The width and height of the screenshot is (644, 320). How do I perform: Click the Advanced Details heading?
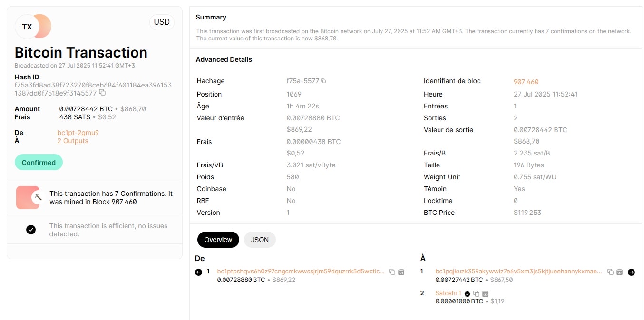[x=224, y=59]
